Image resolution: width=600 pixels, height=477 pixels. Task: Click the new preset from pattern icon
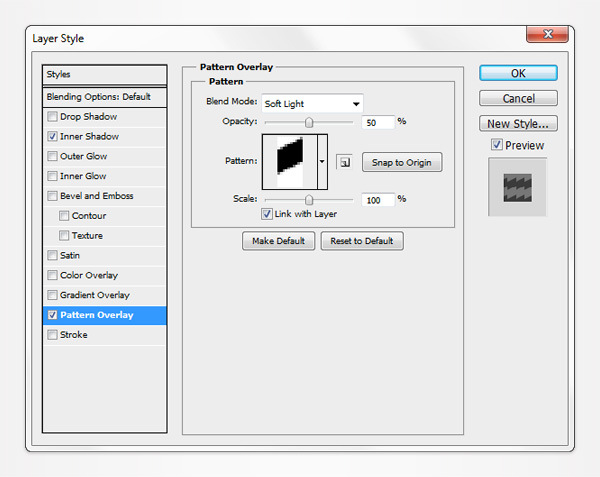343,162
